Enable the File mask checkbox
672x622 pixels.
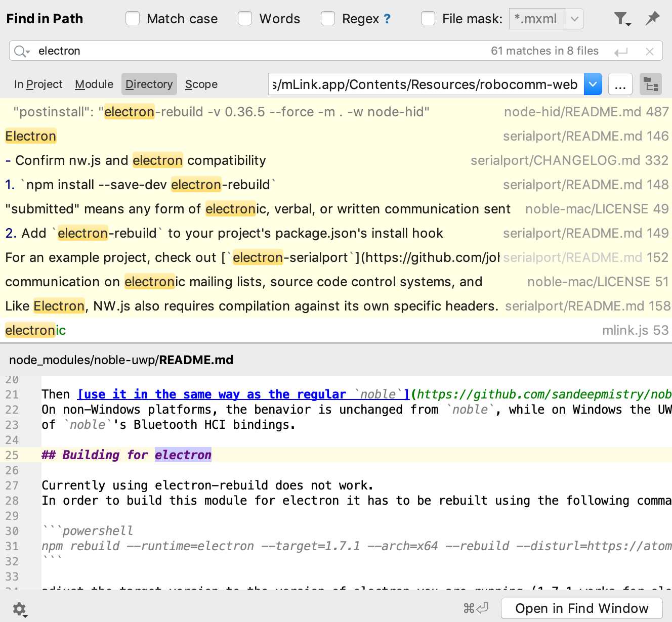428,19
